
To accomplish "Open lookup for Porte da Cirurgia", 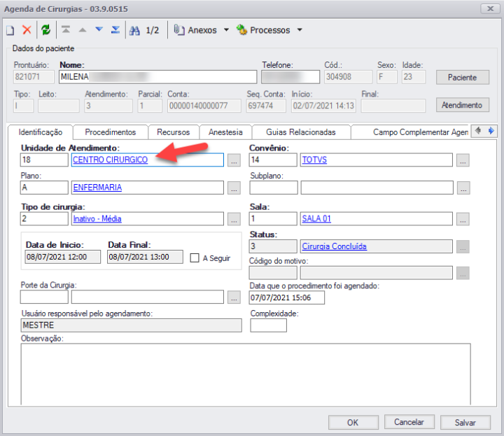I will [234, 297].
